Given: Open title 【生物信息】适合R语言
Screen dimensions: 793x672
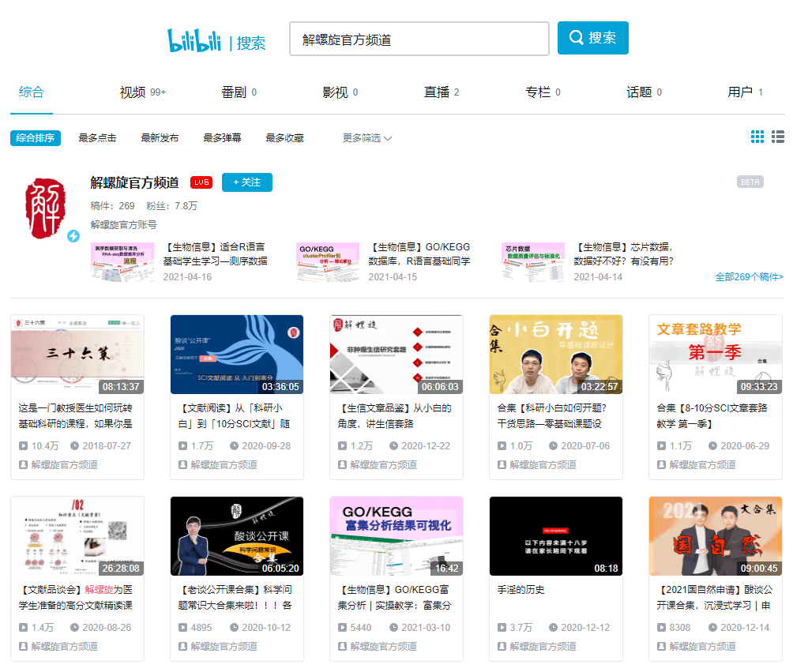Looking at the screenshot, I should (x=215, y=253).
